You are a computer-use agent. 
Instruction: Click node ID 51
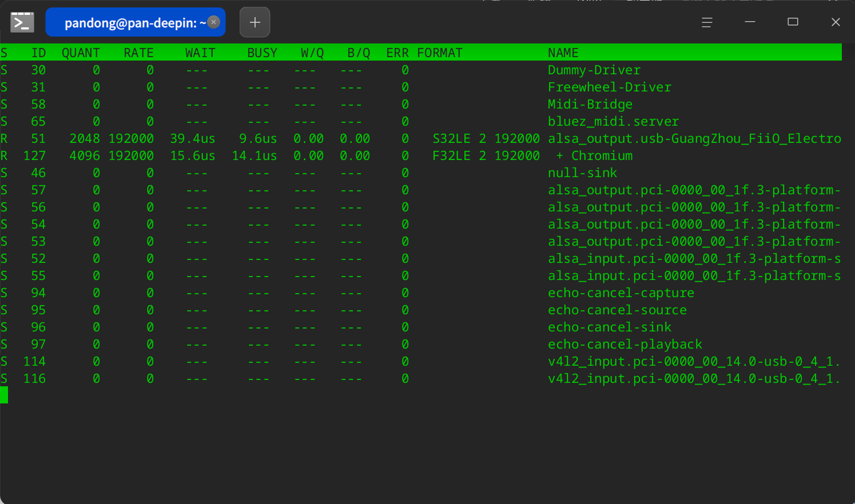(38, 138)
